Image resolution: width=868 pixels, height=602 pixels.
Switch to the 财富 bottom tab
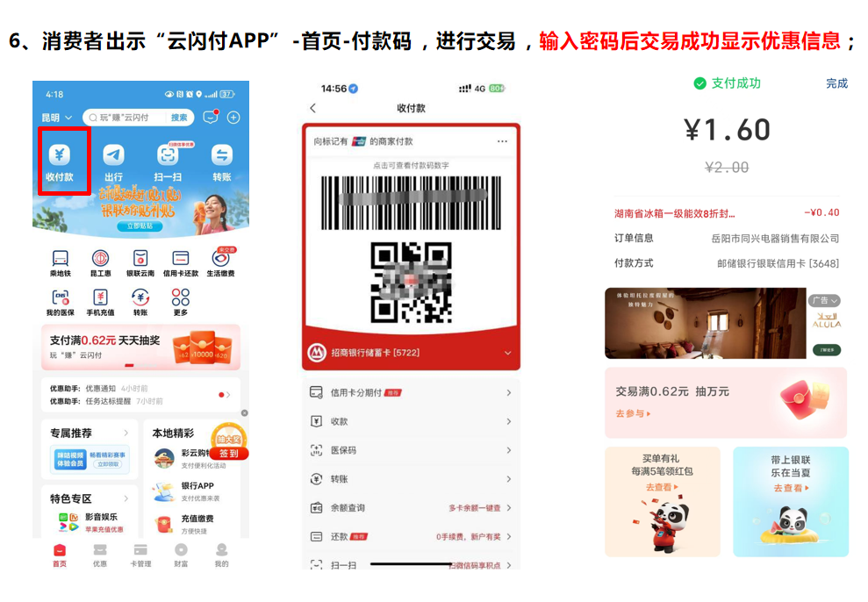[181, 555]
